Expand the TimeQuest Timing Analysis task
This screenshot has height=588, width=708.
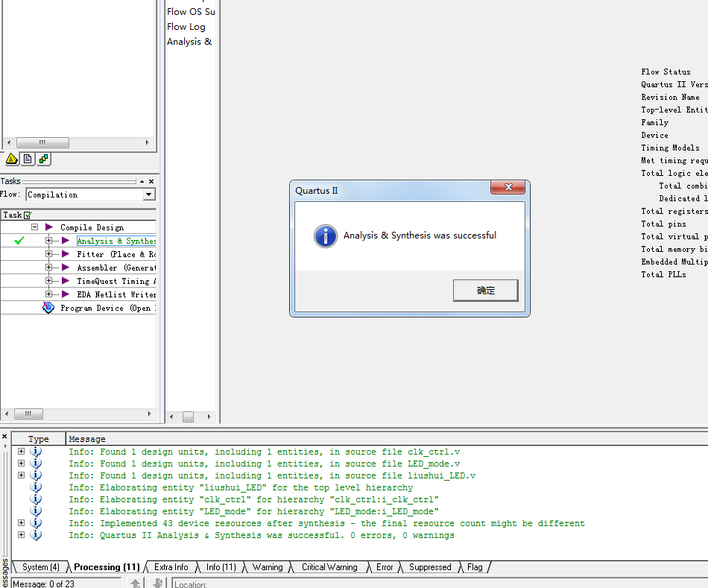tap(48, 281)
